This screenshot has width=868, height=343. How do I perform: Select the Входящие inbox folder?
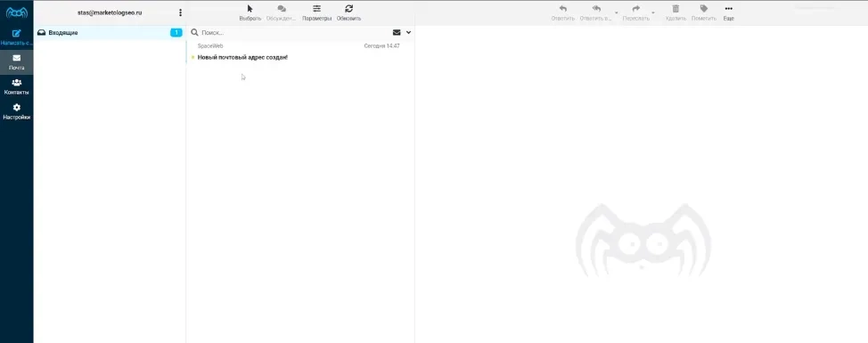click(x=110, y=33)
